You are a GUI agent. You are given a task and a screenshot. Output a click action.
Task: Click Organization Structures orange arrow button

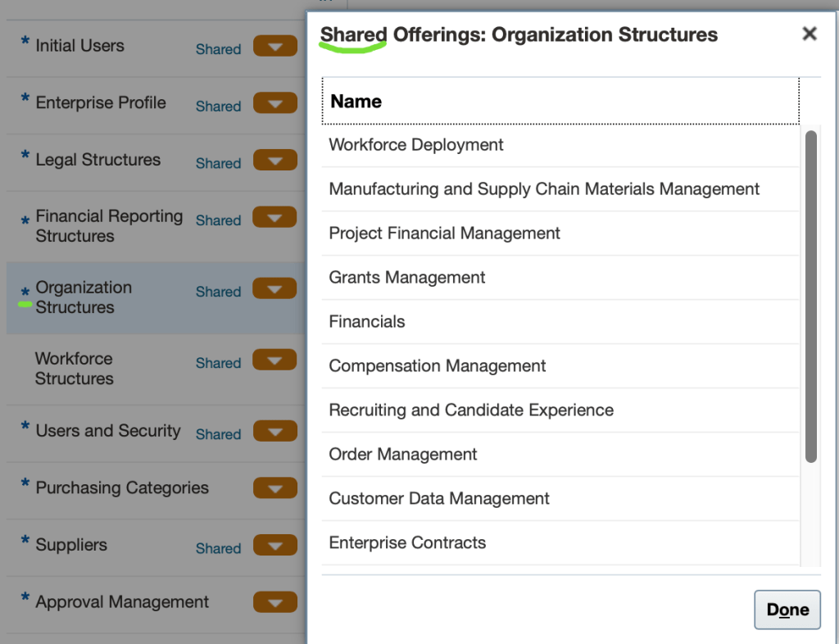[274, 289]
